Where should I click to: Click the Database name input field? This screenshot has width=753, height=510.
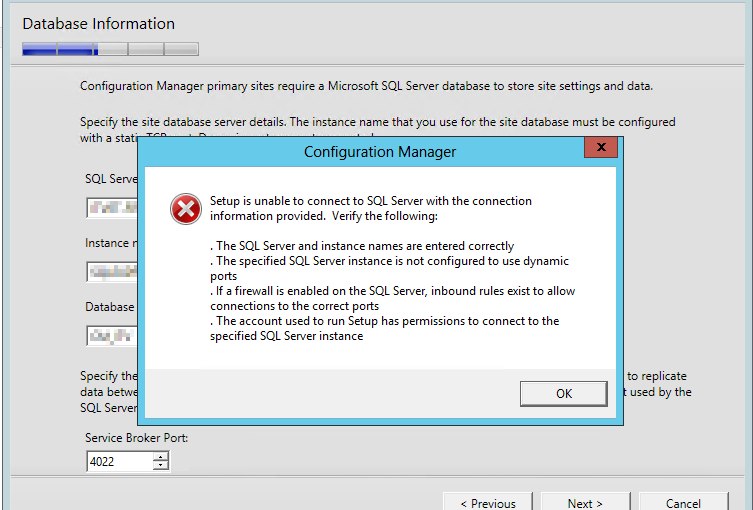coord(112,336)
